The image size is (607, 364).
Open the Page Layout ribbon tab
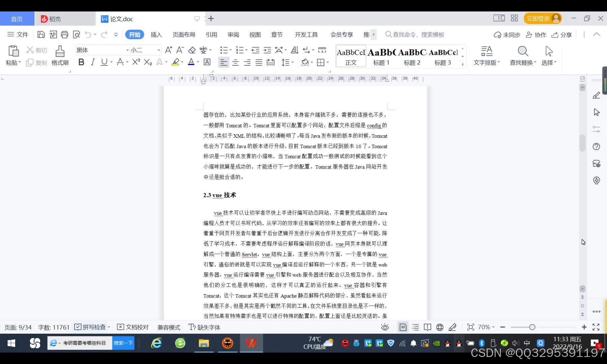[184, 34]
